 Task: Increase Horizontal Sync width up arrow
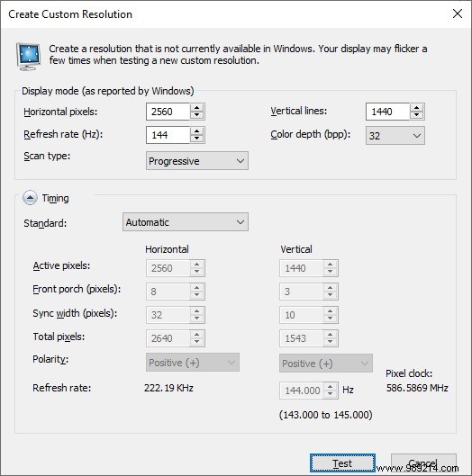[197, 310]
